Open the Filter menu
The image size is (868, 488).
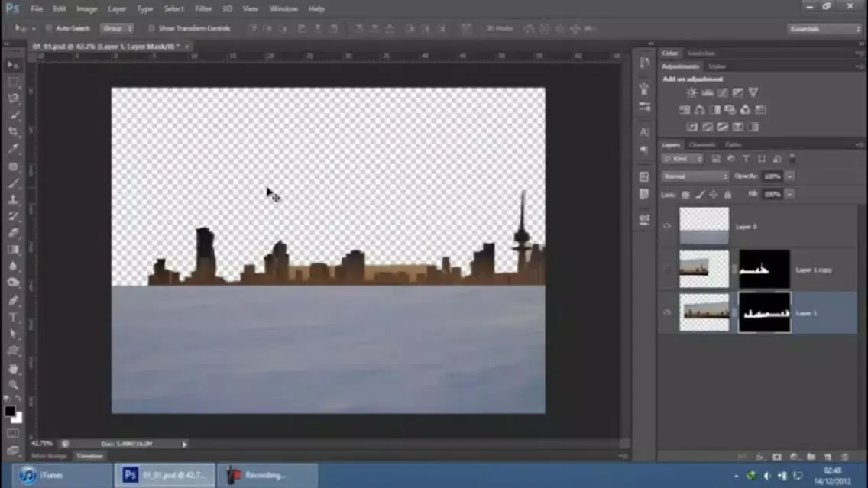(203, 9)
